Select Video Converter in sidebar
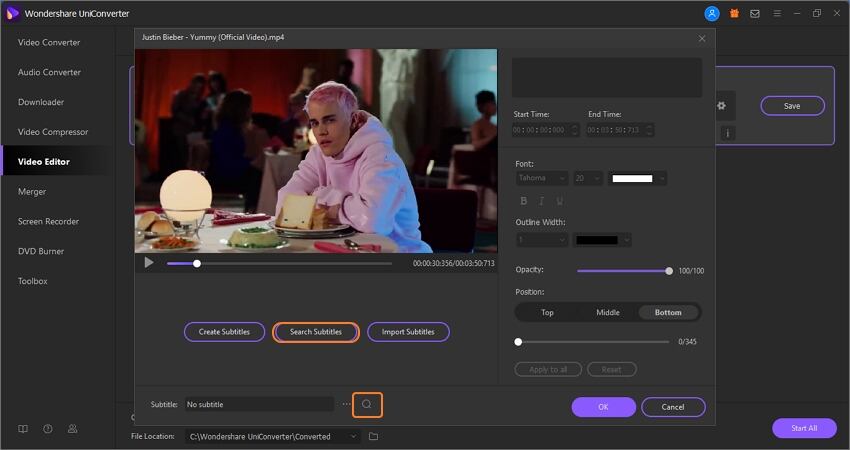 (49, 42)
